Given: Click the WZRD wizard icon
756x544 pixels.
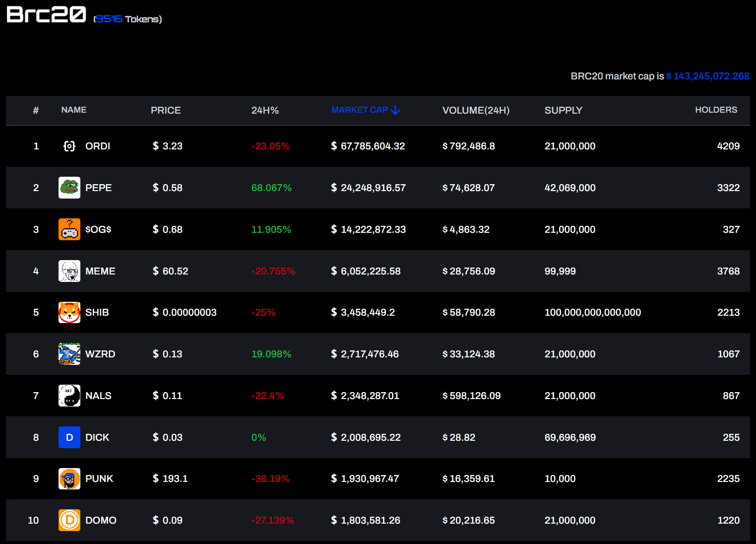Looking at the screenshot, I should tap(69, 354).
